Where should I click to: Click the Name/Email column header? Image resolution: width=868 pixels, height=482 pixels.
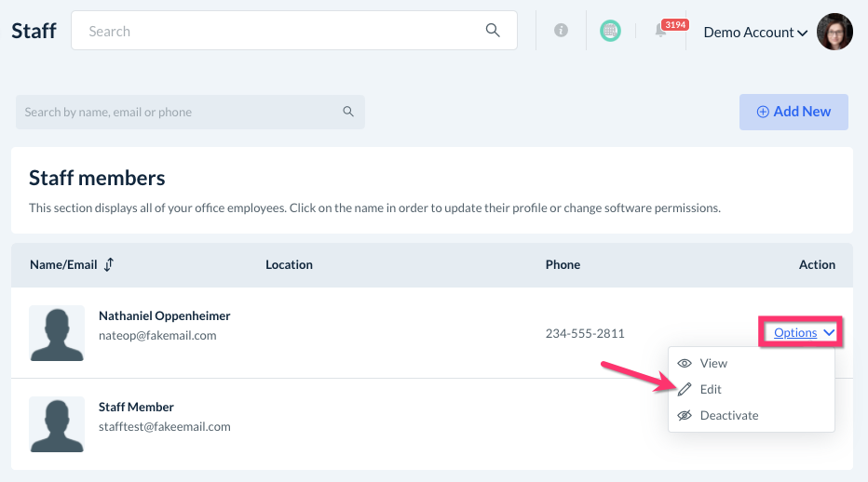(63, 264)
